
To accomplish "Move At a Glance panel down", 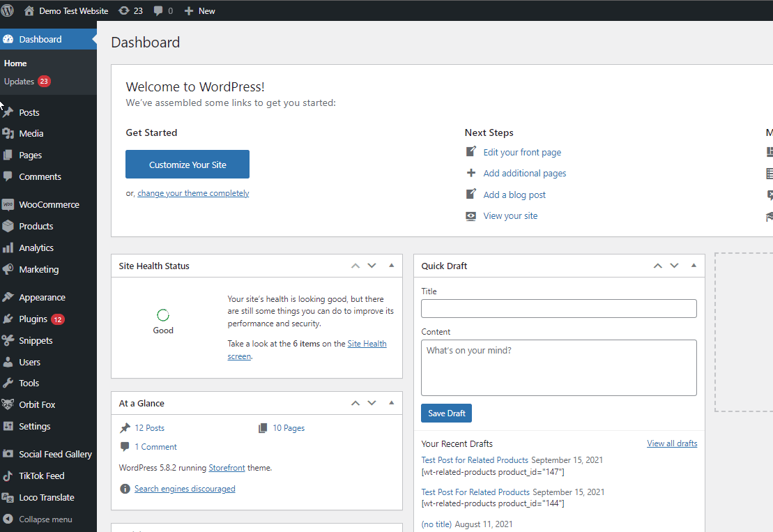I will pyautogui.click(x=372, y=403).
